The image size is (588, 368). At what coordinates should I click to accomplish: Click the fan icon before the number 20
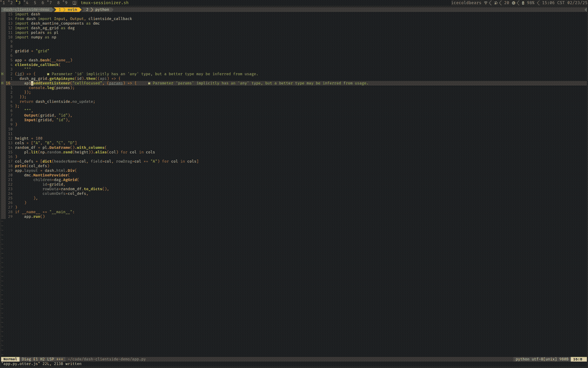click(496, 2)
